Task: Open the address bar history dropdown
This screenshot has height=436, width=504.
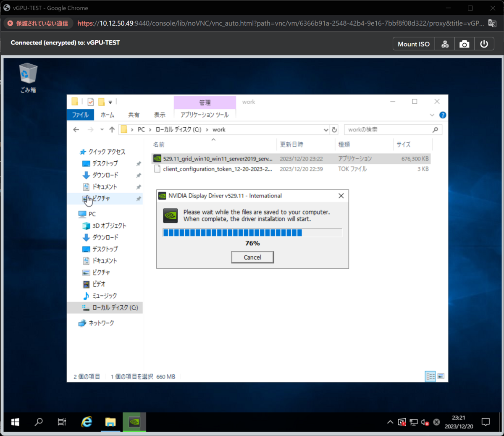Action: click(326, 130)
